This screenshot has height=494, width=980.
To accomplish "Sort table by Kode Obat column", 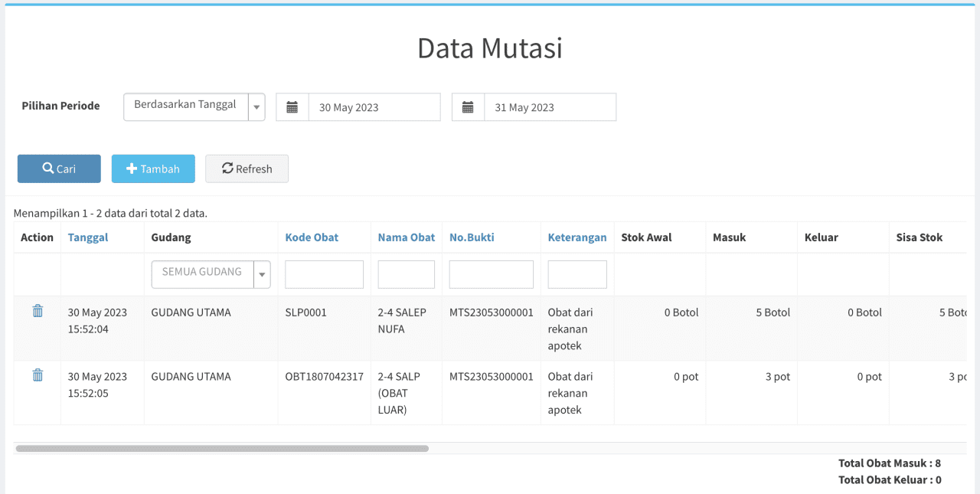I will coord(312,237).
